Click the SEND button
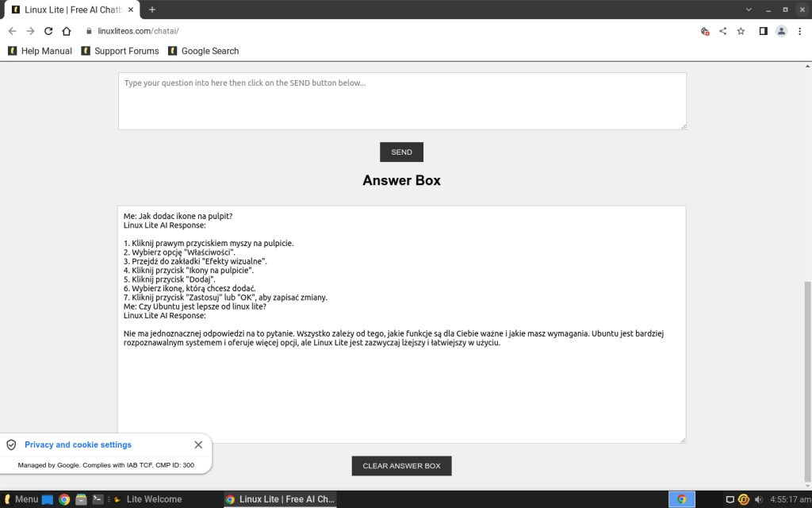The width and height of the screenshot is (812, 508). [401, 152]
